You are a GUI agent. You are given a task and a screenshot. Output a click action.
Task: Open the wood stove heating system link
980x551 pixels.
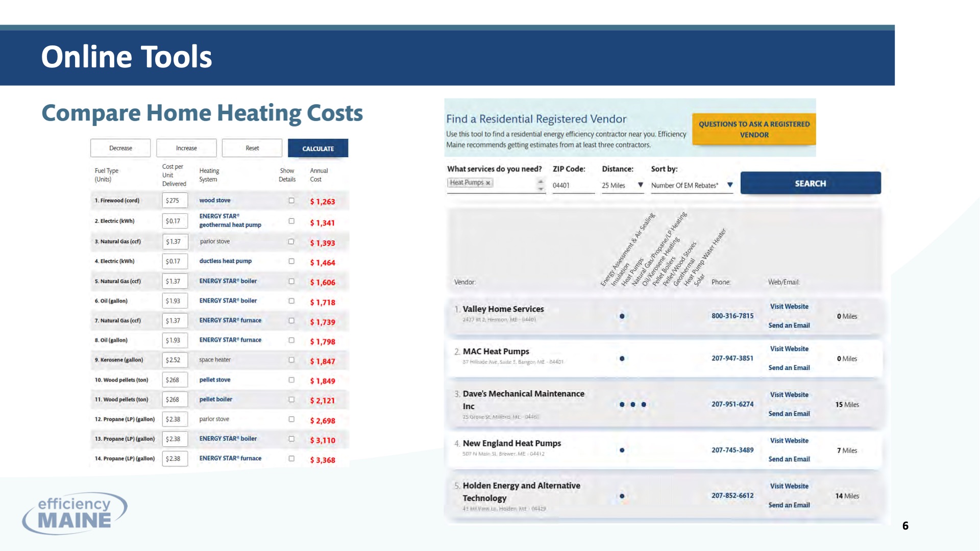point(215,201)
